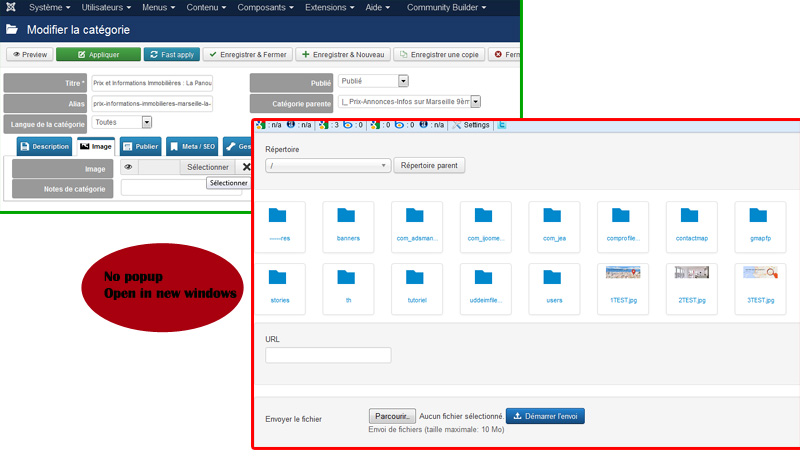This screenshot has height=462, width=800.
Task: Open the comprofile folder
Action: [622, 227]
